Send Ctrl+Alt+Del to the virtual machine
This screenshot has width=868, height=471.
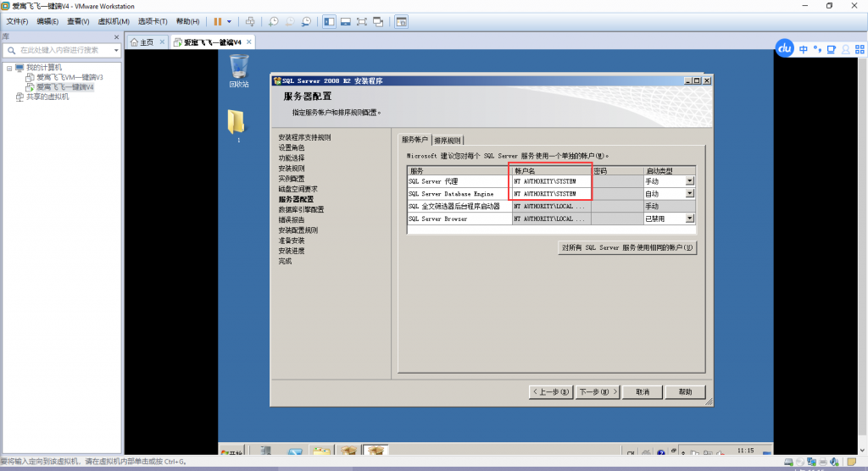(250, 21)
